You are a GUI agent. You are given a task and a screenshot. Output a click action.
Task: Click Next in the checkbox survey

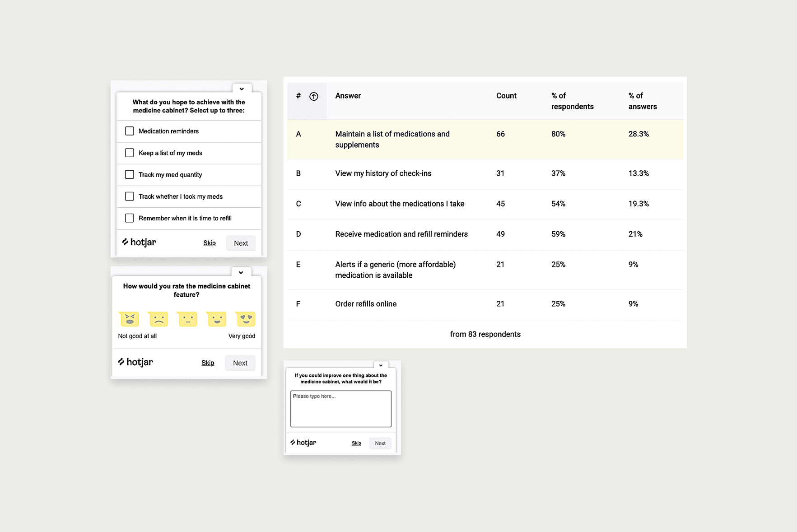(x=241, y=243)
